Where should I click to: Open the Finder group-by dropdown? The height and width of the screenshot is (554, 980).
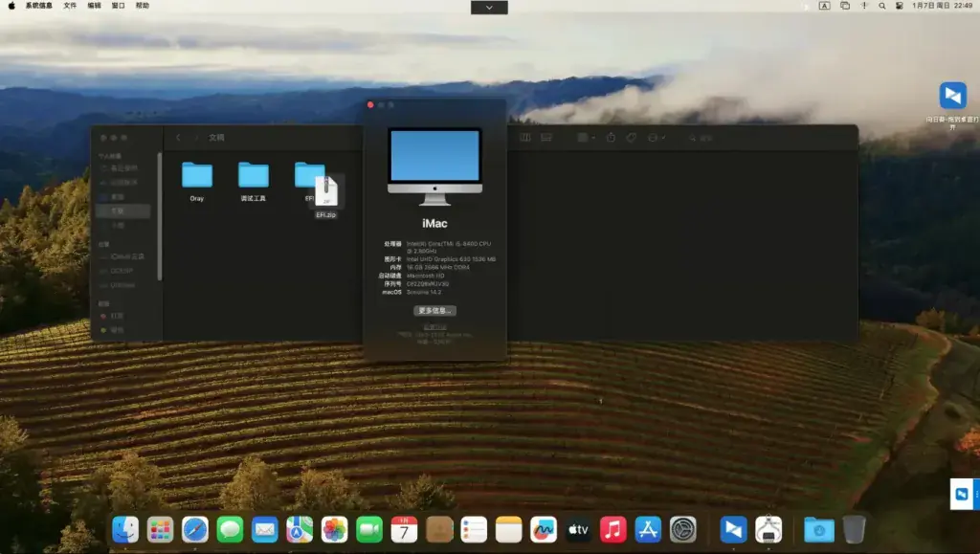(586, 138)
